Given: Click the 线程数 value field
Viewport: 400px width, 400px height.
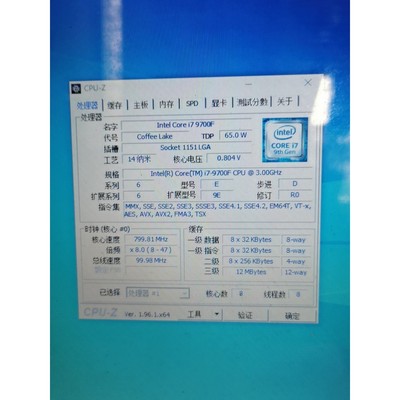Looking at the screenshot, I should click(x=298, y=294).
